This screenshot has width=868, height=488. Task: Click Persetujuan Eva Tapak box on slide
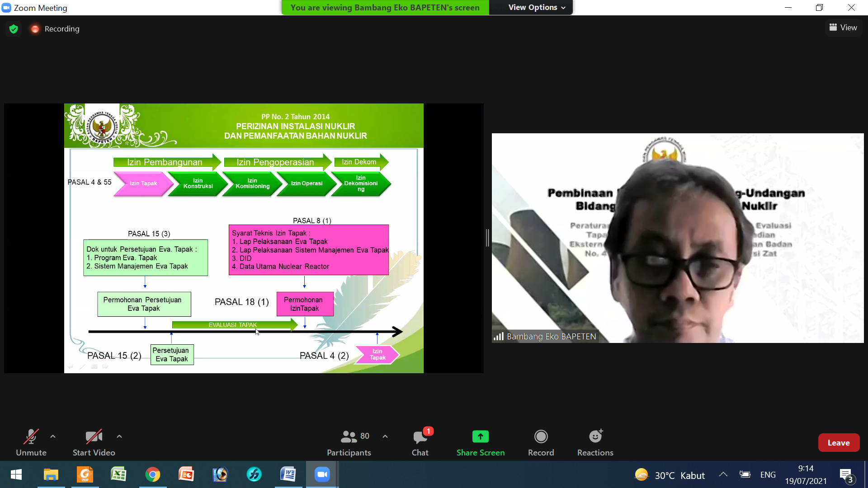[172, 355]
